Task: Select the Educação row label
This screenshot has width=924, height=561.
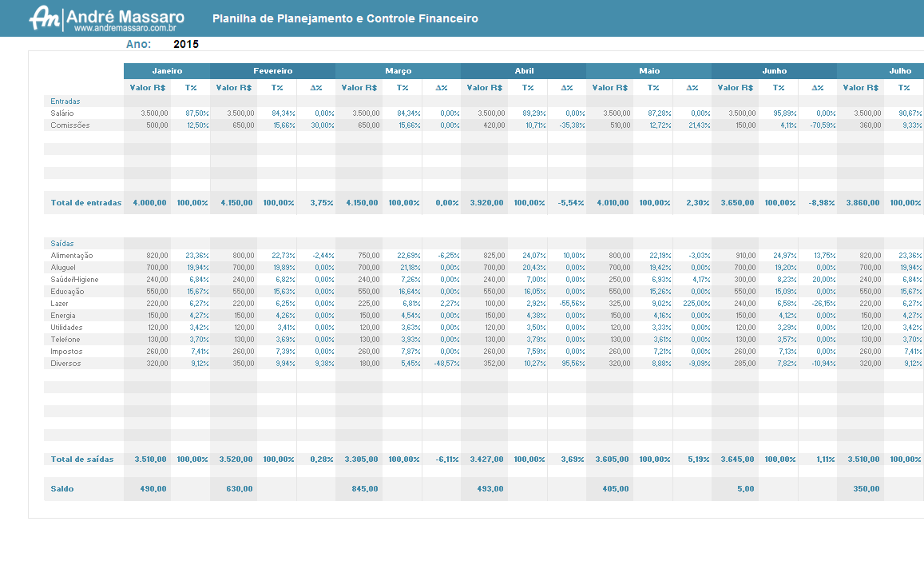Action: click(x=67, y=292)
